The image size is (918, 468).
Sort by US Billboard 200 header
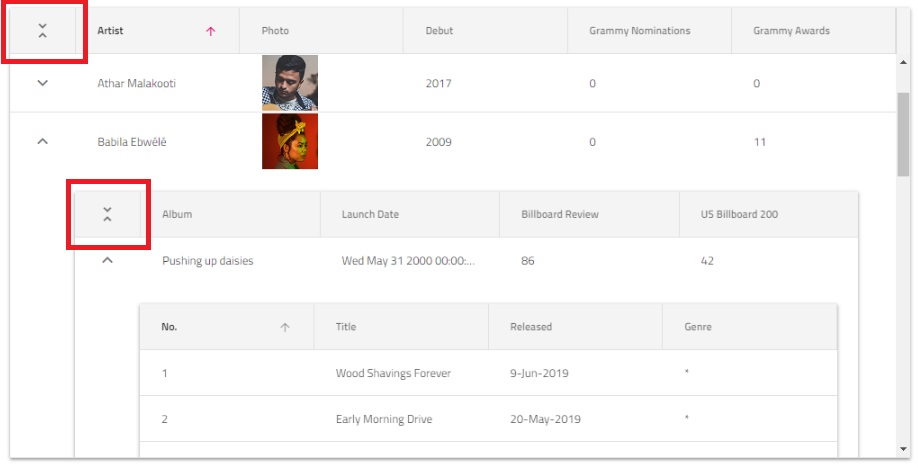coord(740,214)
